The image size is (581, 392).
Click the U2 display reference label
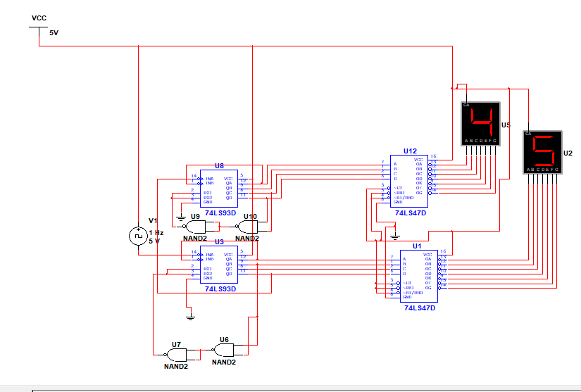tap(568, 153)
